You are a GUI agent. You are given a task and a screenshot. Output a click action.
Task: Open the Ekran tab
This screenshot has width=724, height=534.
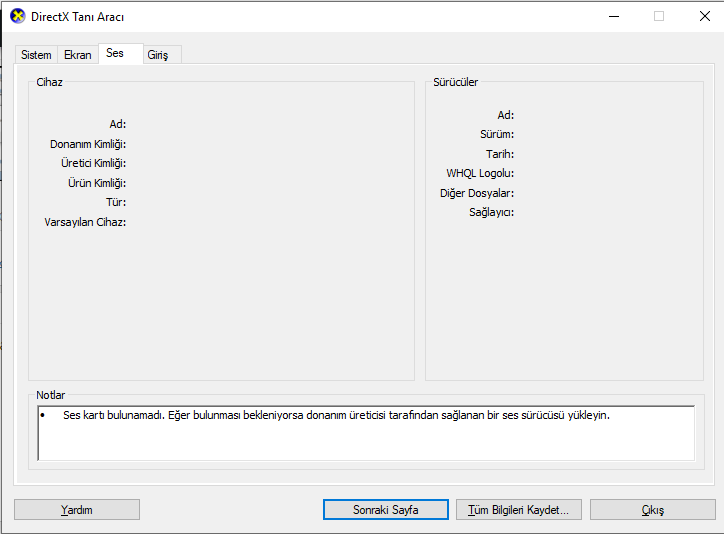(x=78, y=55)
